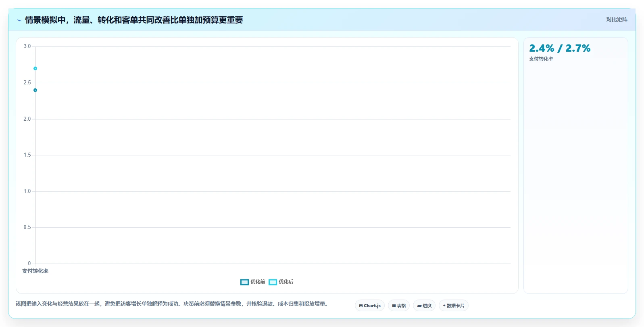Click the Chart.js tag chip

point(370,306)
